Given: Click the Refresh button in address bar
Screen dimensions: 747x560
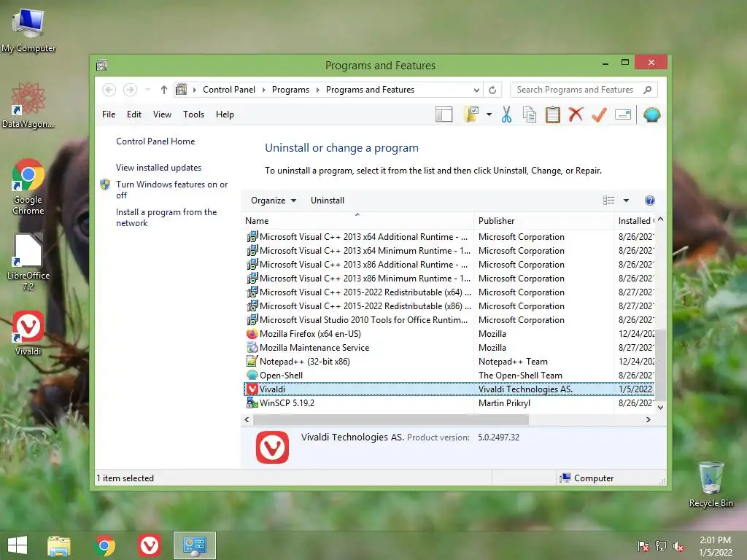Looking at the screenshot, I should 492,90.
